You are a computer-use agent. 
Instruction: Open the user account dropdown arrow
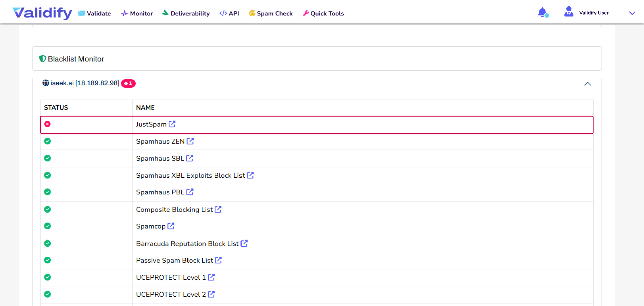tap(632, 13)
